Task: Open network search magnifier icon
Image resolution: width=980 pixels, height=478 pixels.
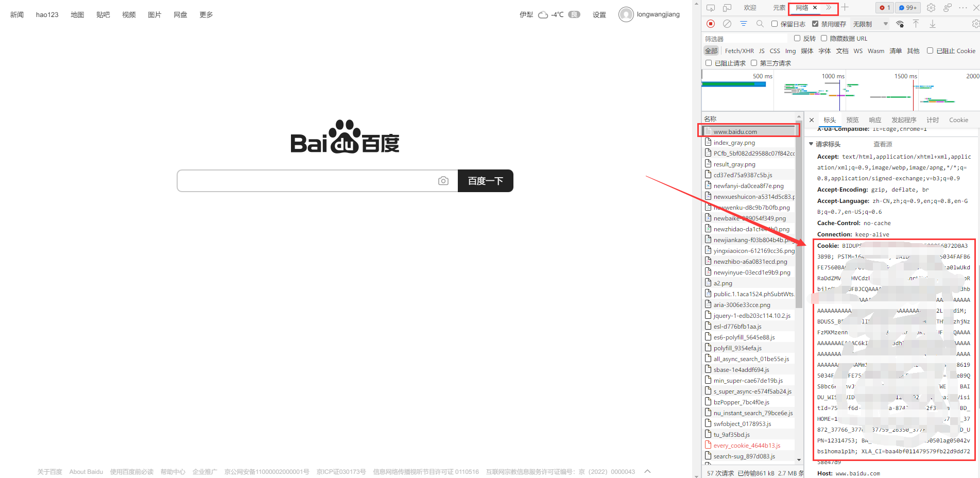Action: coord(760,24)
